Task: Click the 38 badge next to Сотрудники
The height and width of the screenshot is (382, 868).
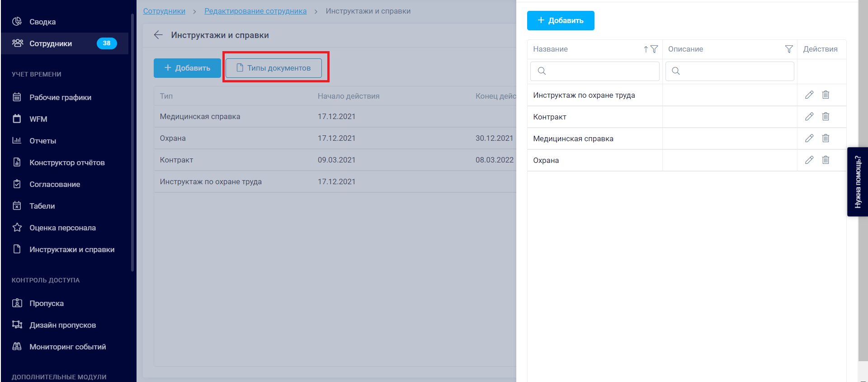Action: (x=107, y=43)
